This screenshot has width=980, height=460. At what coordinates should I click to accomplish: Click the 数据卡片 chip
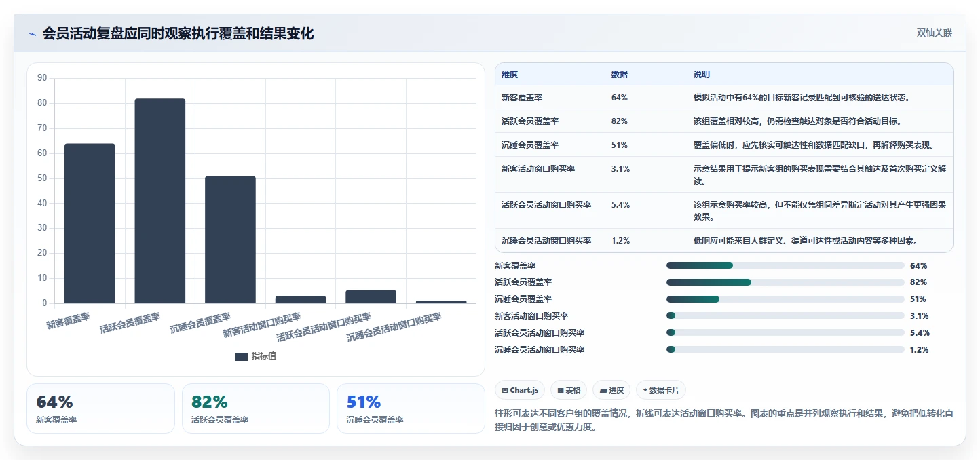[x=661, y=390]
